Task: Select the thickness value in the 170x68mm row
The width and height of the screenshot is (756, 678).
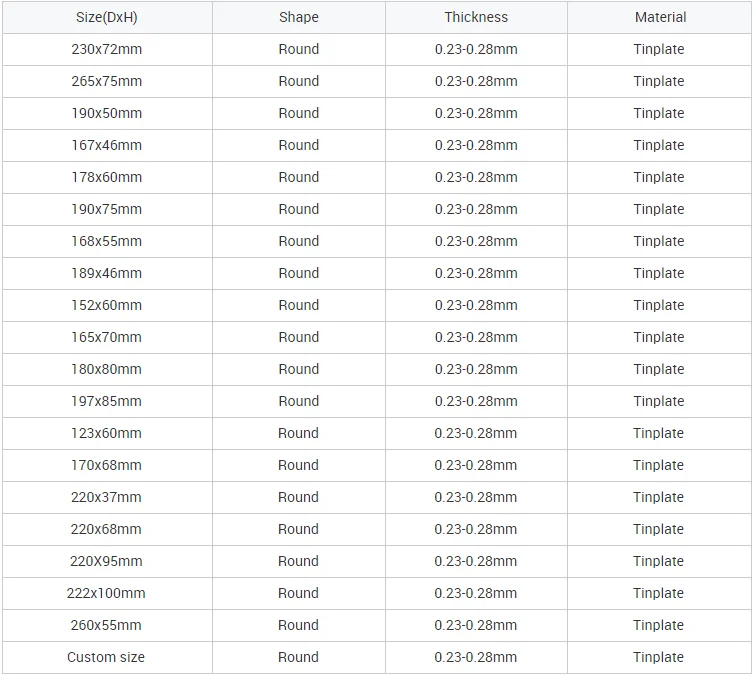Action: (x=476, y=465)
